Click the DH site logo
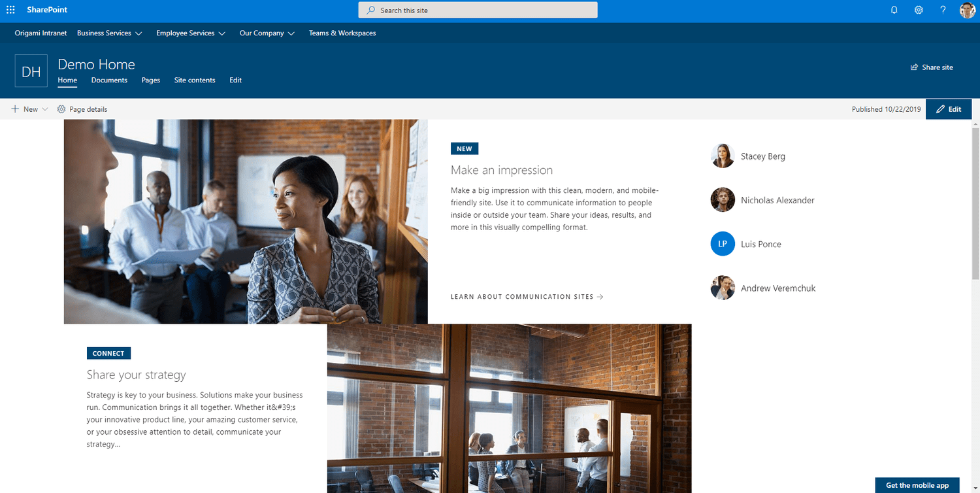The width and height of the screenshot is (980, 493). click(x=31, y=70)
